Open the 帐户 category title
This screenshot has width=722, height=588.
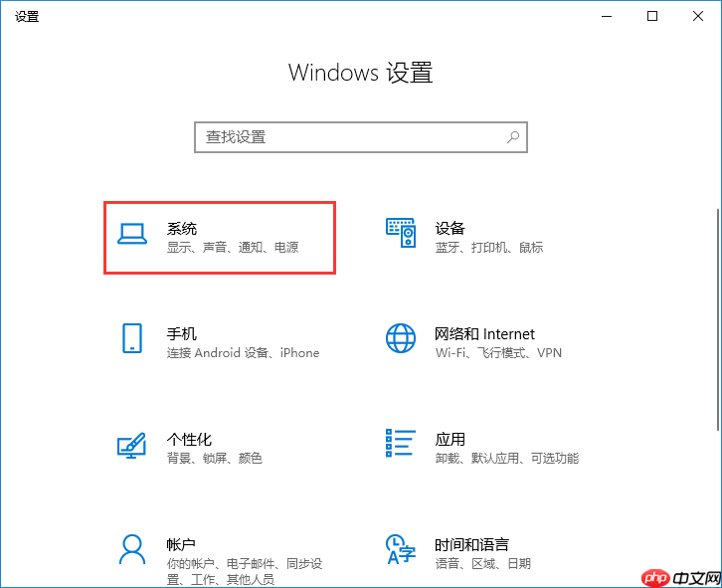[x=181, y=544]
